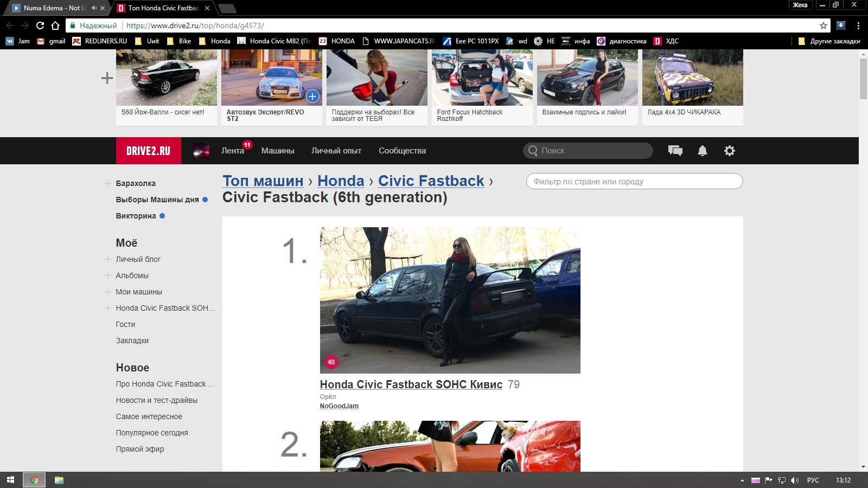Open the Лента feed menu item

coord(233,151)
